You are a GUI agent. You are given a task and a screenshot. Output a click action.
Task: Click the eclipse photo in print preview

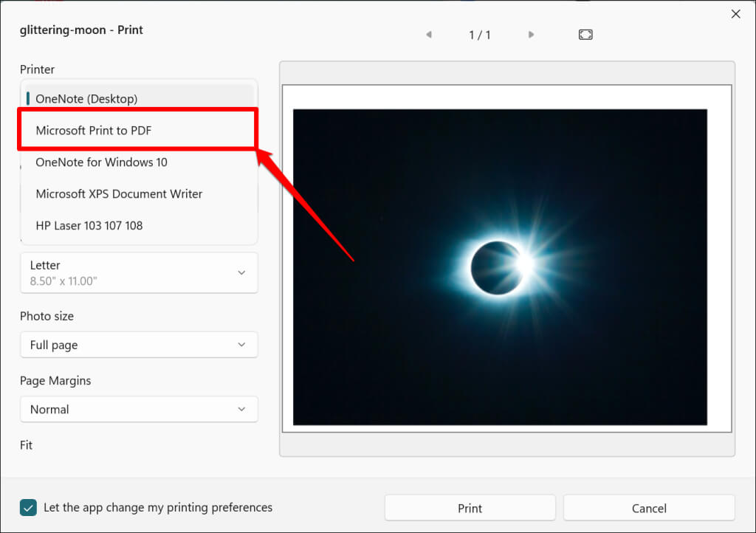pos(500,266)
